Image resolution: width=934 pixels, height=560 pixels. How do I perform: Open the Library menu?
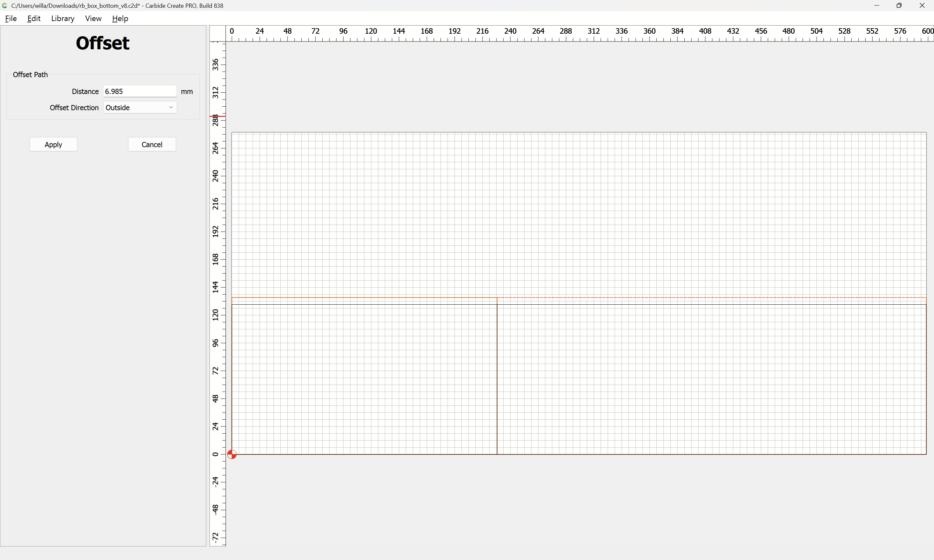click(63, 18)
